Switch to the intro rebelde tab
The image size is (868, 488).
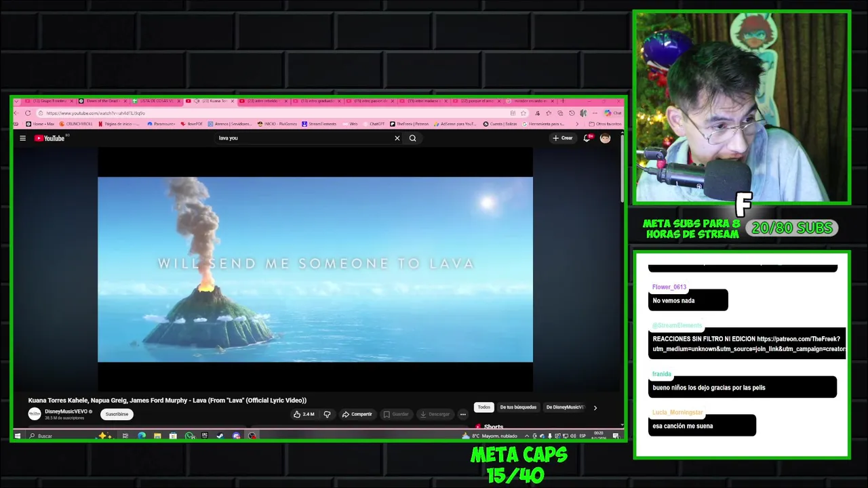pos(262,101)
